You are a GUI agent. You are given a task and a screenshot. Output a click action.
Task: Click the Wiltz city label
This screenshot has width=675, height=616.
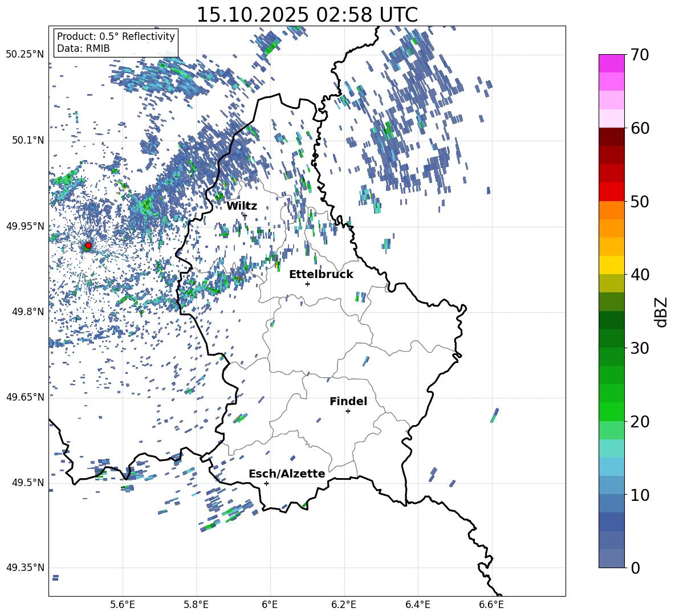tap(242, 206)
